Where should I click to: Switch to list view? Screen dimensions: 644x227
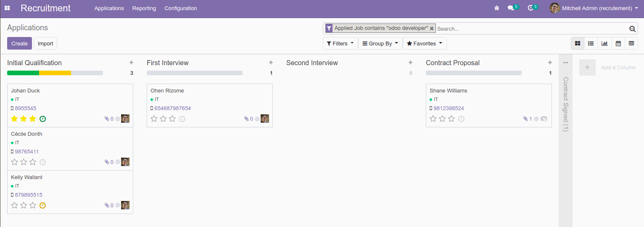pos(591,43)
